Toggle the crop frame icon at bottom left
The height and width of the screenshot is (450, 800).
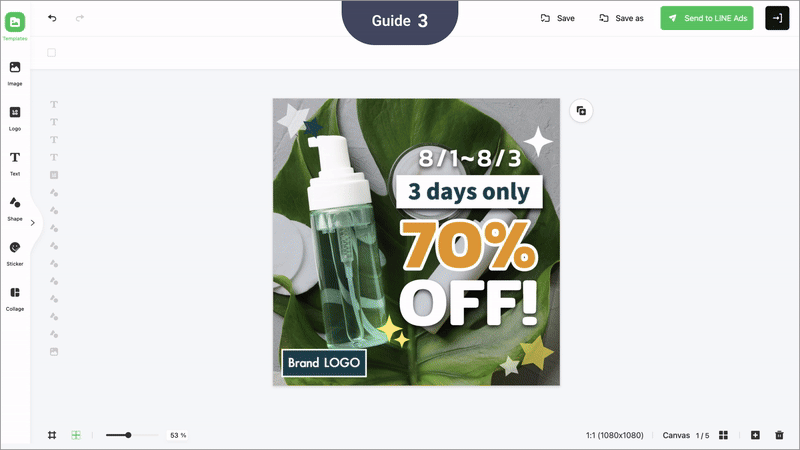[52, 435]
